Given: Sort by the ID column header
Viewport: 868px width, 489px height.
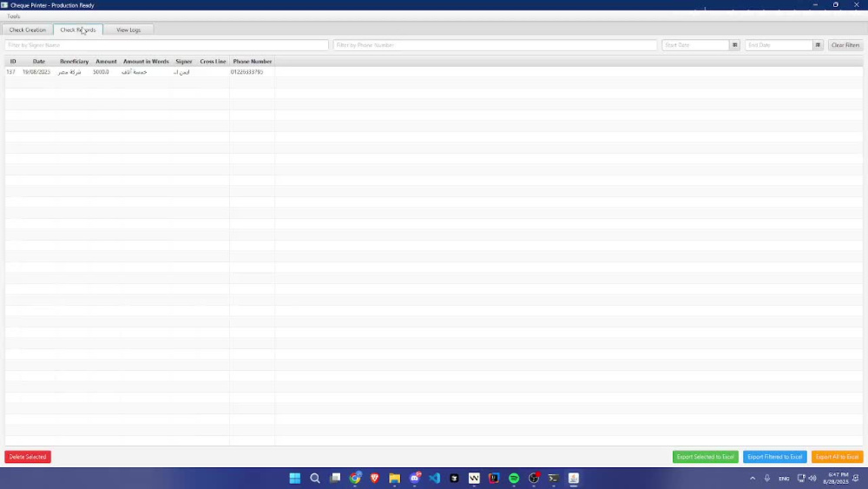Looking at the screenshot, I should coord(13,62).
